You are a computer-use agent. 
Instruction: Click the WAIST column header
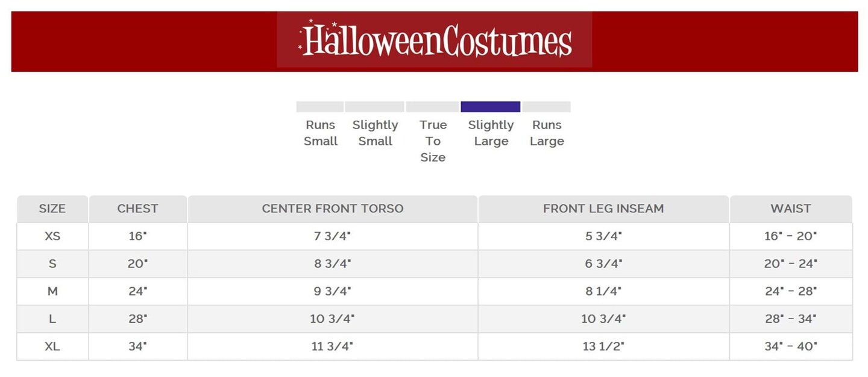(790, 209)
